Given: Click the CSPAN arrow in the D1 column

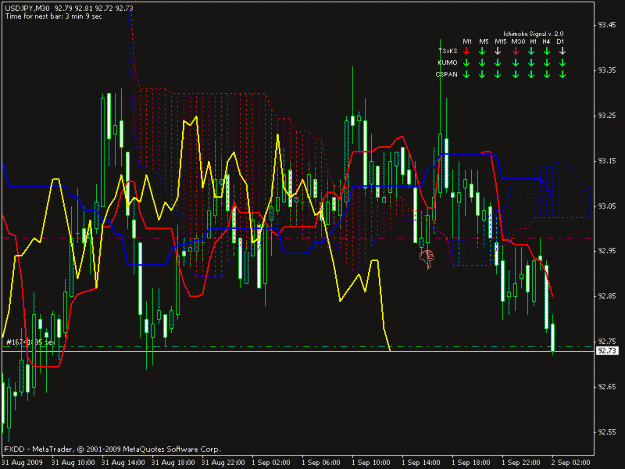Looking at the screenshot, I should (x=562, y=74).
